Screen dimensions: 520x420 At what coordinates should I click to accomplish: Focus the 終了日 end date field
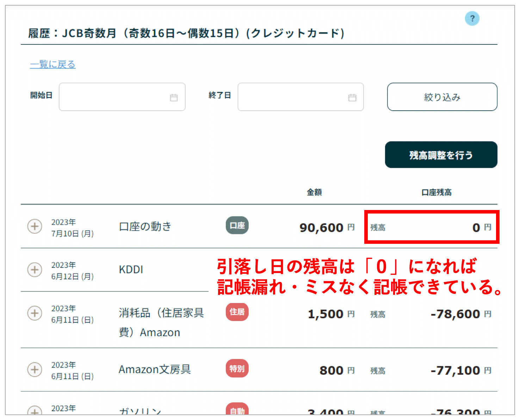[293, 97]
